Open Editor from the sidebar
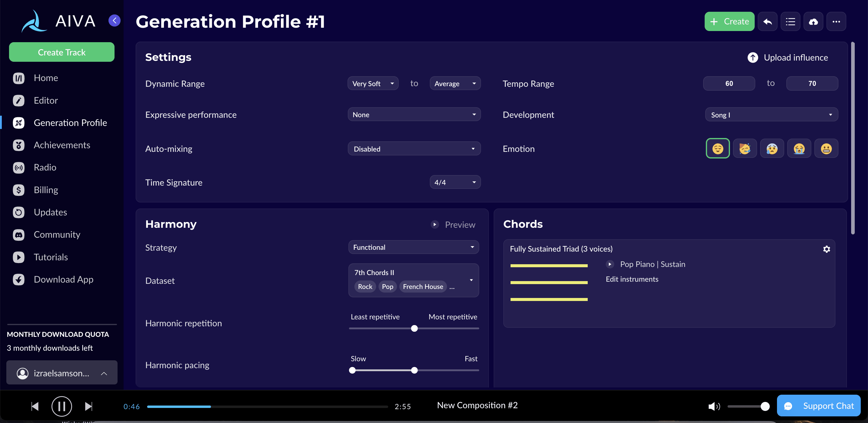The image size is (868, 423). [46, 100]
